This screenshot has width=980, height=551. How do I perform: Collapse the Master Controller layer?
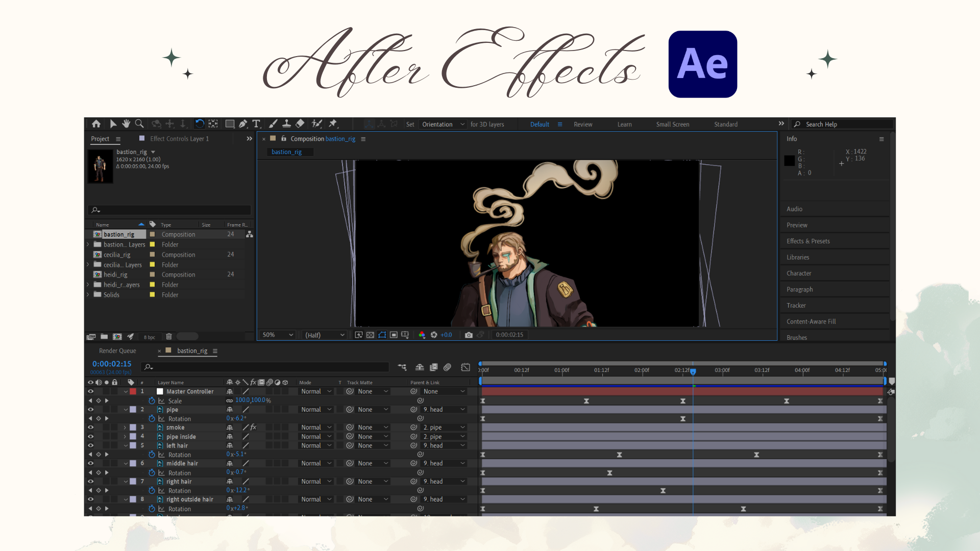[x=126, y=392]
